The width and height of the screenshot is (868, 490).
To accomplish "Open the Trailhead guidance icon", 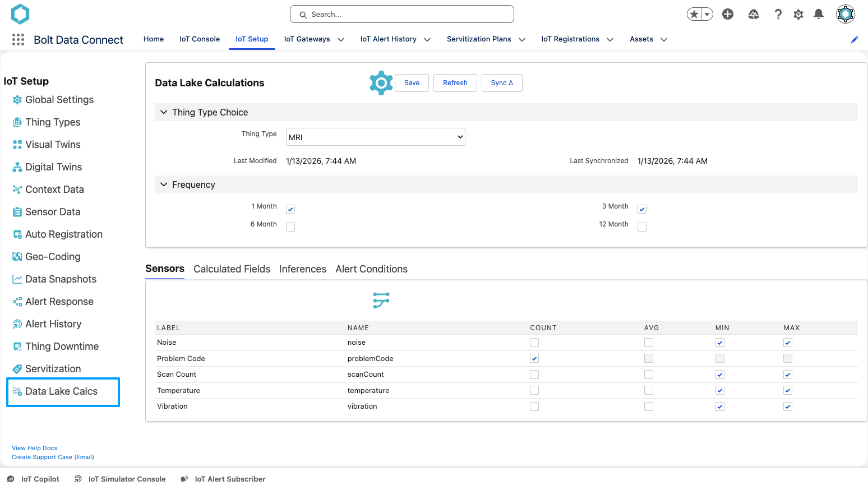I will (754, 14).
